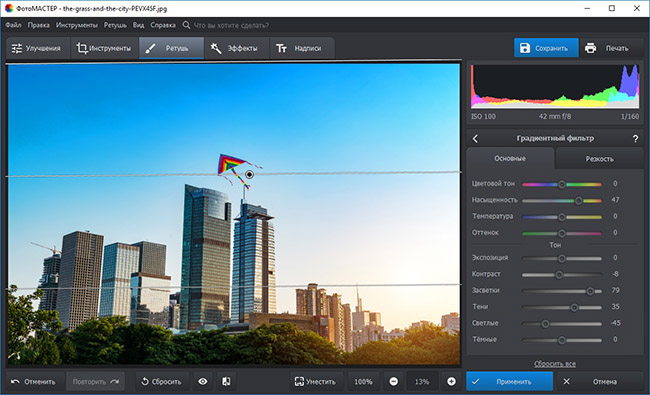Click the text Tт icon on Надписи tab

tap(281, 48)
